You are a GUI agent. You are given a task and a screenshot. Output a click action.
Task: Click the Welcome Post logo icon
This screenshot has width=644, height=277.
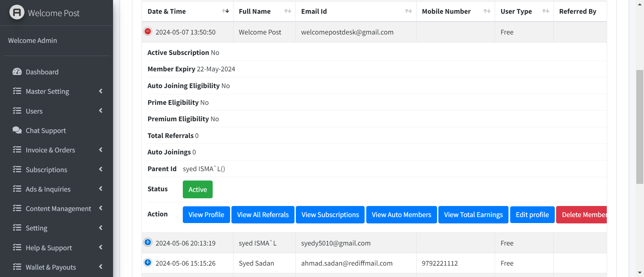(17, 12)
